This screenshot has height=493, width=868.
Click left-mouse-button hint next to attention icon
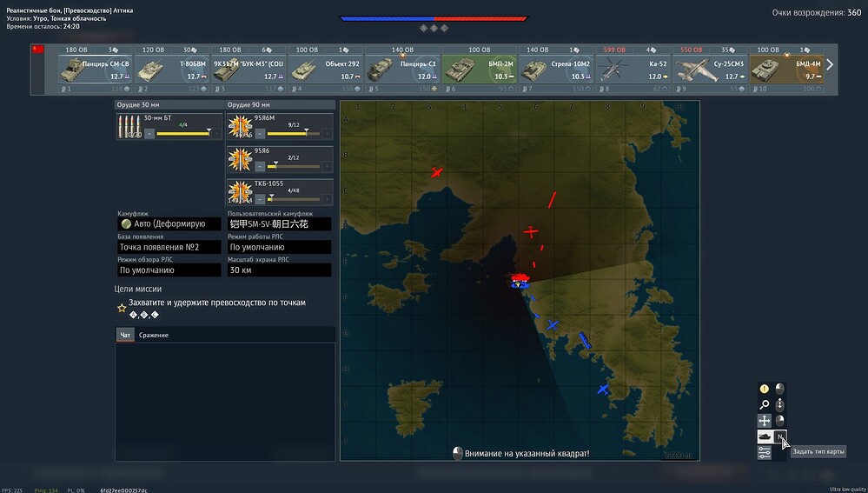[x=779, y=389]
